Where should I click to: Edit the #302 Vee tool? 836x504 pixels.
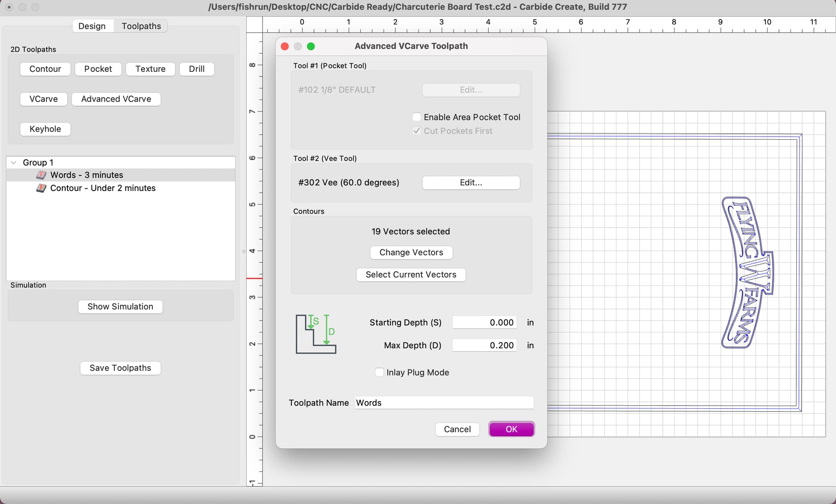pyautogui.click(x=471, y=182)
